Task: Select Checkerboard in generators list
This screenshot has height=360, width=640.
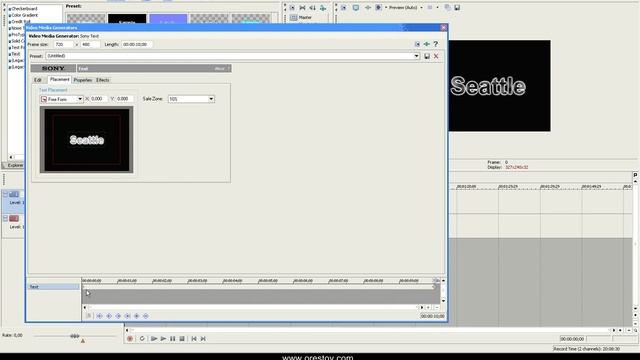Action: coord(24,9)
